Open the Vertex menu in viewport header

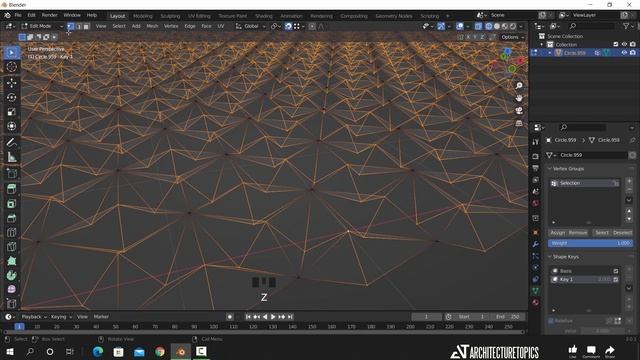pyautogui.click(x=171, y=26)
